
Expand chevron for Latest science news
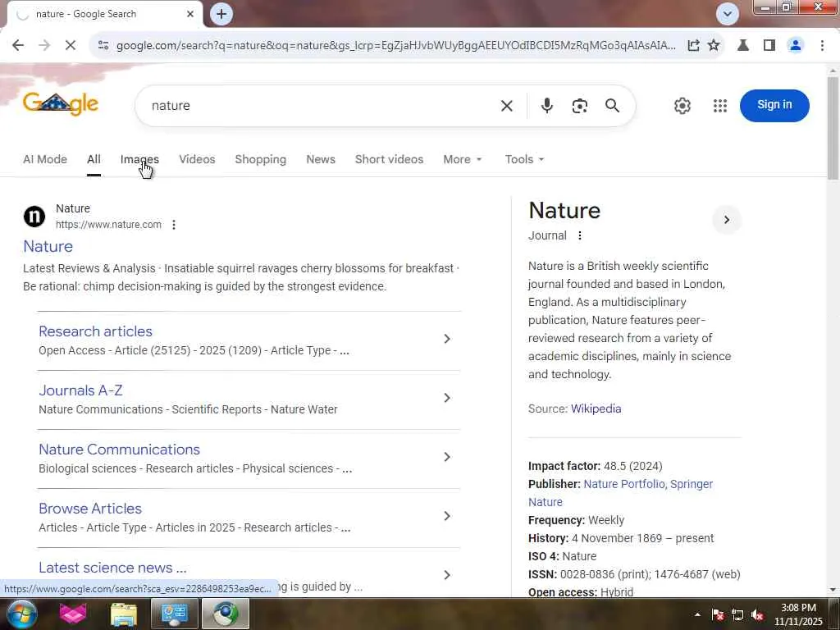(x=447, y=575)
